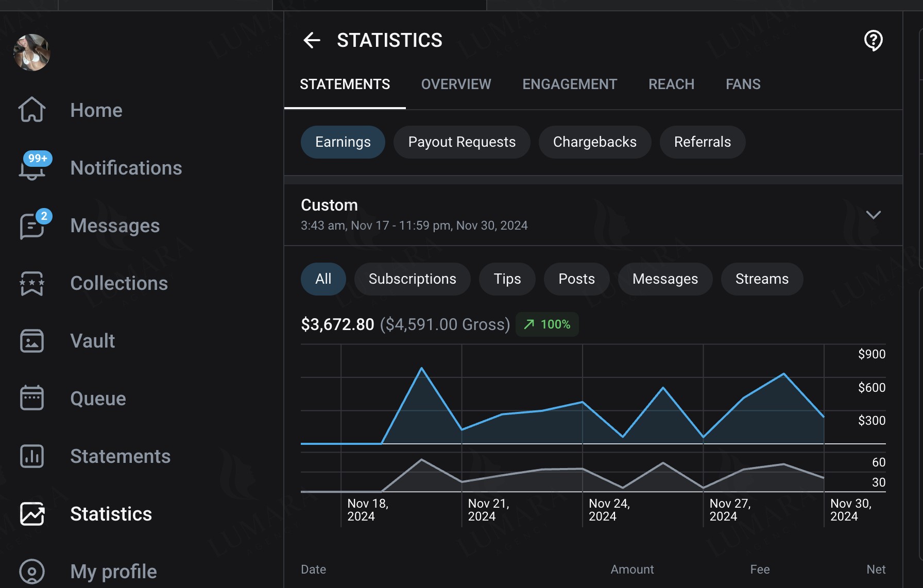Click the STATISTICS page title

pyautogui.click(x=389, y=40)
